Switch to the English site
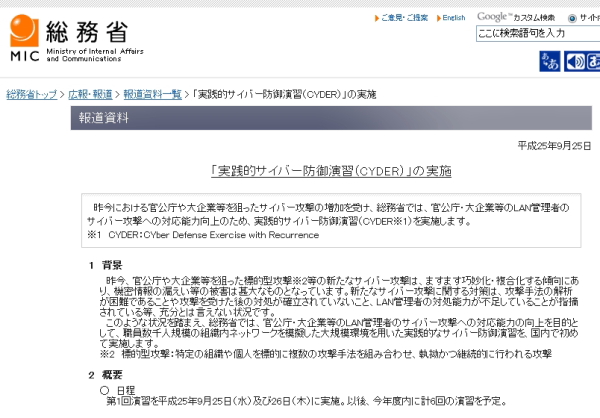Screen dimensions: 600x418 [x=454, y=18]
